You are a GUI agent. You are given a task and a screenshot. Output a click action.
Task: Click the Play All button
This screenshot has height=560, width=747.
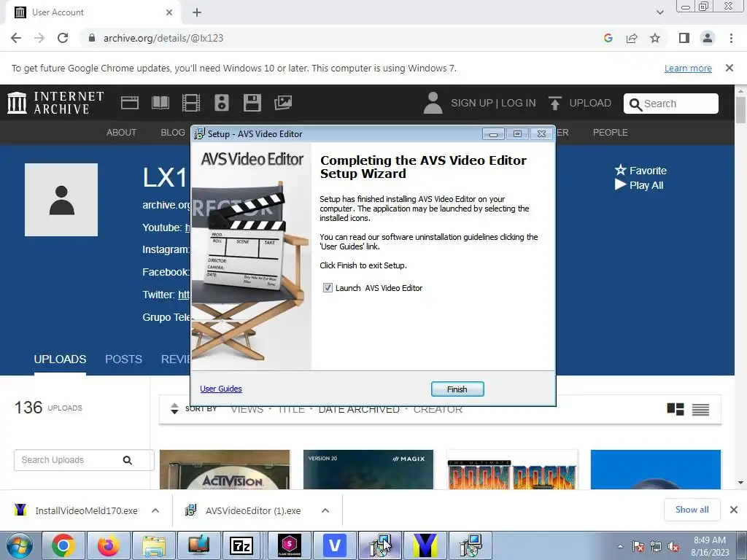(x=639, y=185)
